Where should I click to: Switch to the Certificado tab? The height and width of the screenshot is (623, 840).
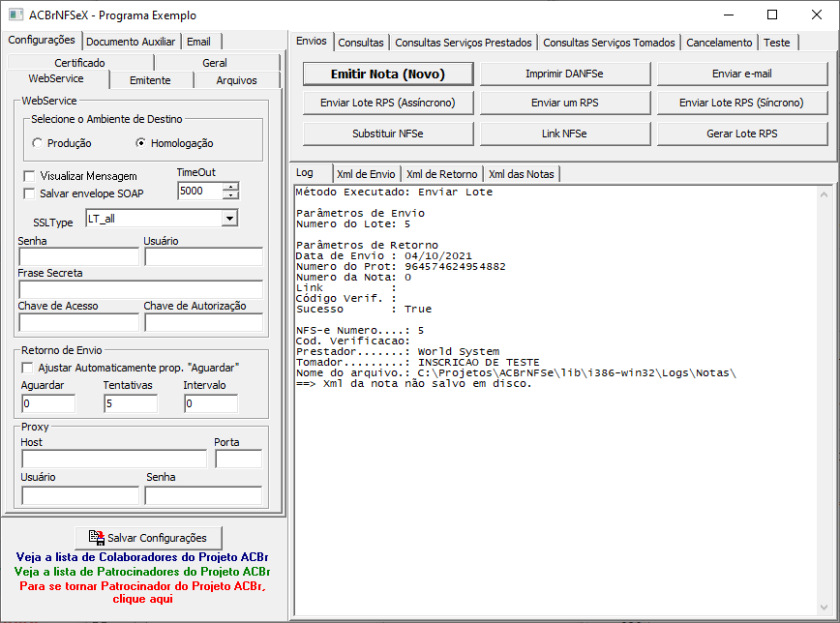pos(79,63)
